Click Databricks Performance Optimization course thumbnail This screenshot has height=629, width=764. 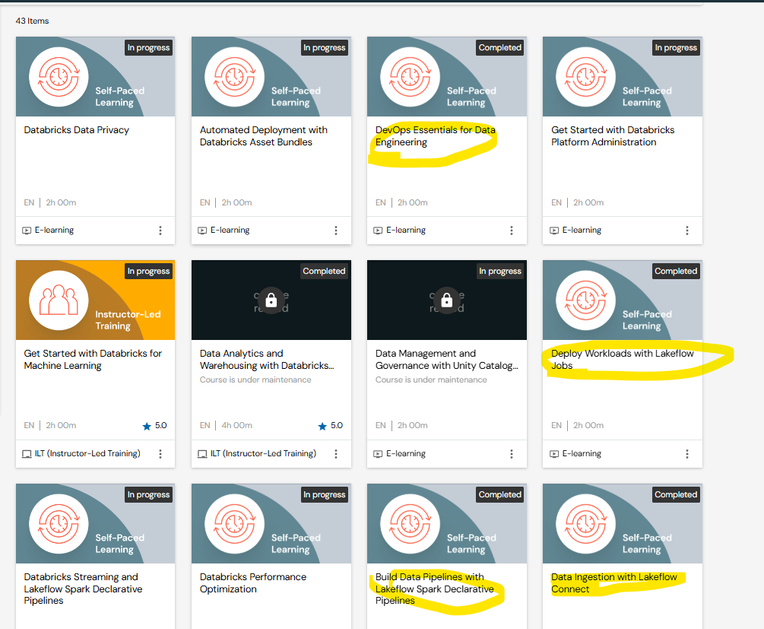point(271,523)
